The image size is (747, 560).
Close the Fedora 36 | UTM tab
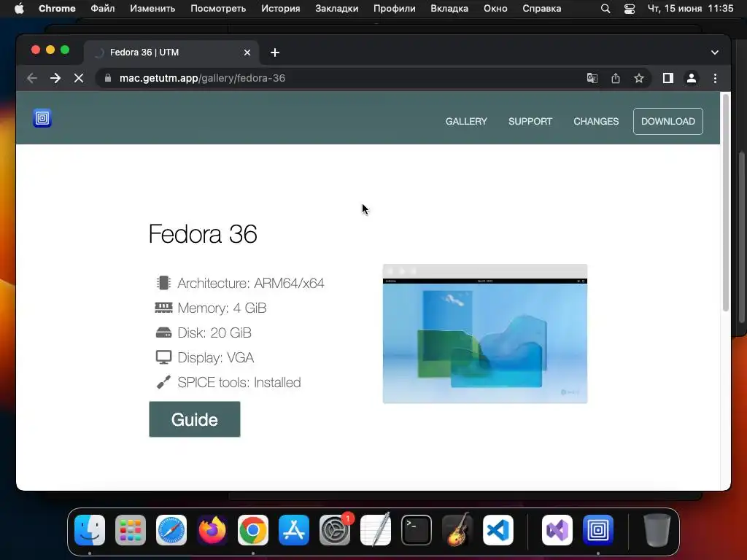click(x=247, y=52)
